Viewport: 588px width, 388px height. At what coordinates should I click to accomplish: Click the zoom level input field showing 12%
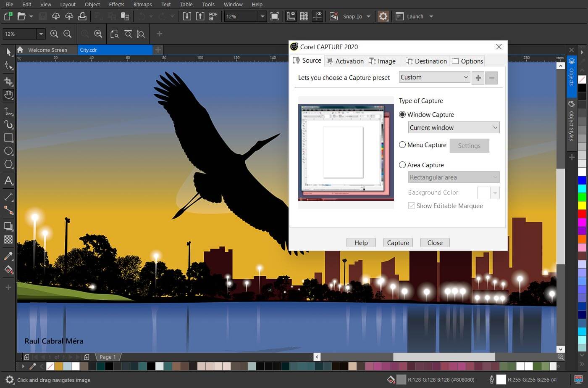[241, 16]
